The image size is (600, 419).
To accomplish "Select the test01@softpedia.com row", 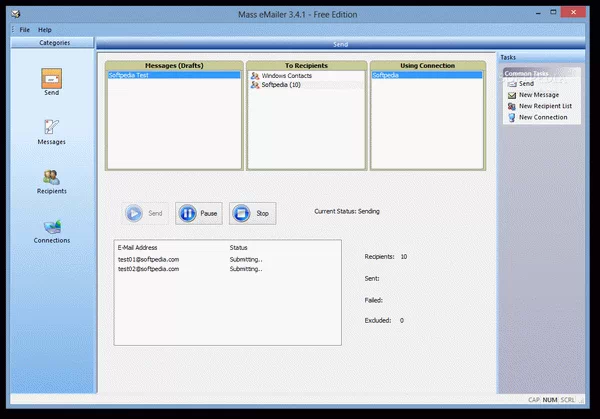I will (227, 259).
